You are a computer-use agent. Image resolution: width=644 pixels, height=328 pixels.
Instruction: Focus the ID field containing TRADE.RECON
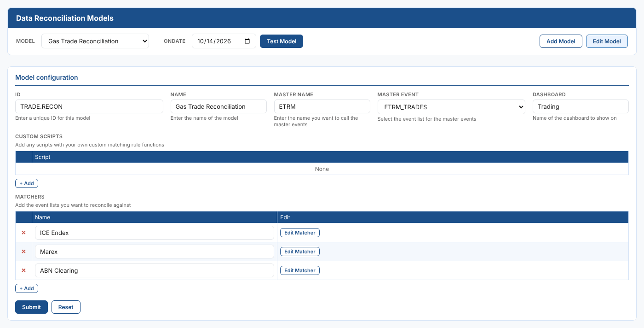pos(89,106)
